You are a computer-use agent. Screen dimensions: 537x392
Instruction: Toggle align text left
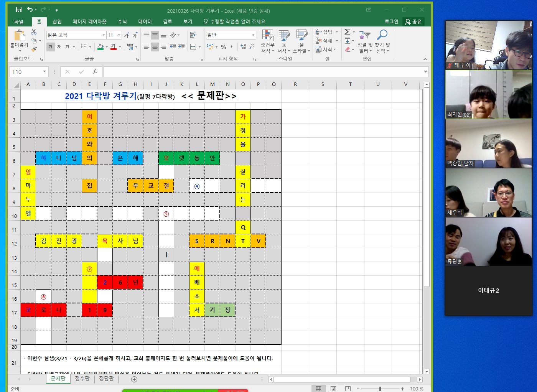click(x=146, y=47)
